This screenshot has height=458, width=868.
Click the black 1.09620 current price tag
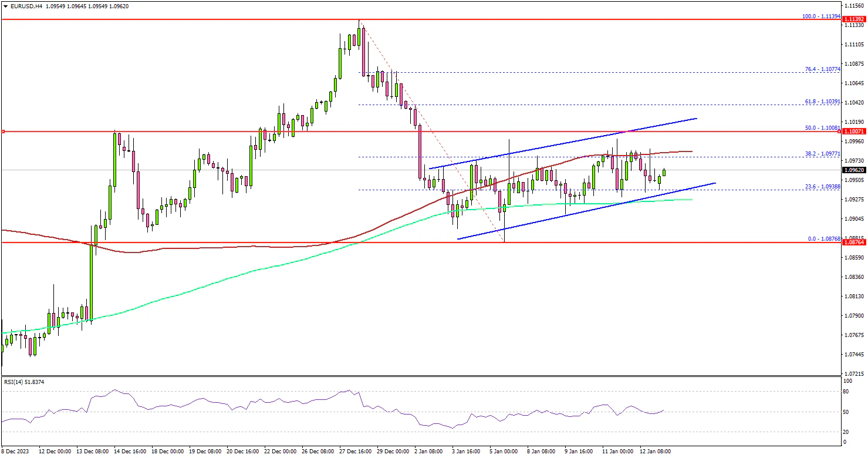[x=853, y=170]
